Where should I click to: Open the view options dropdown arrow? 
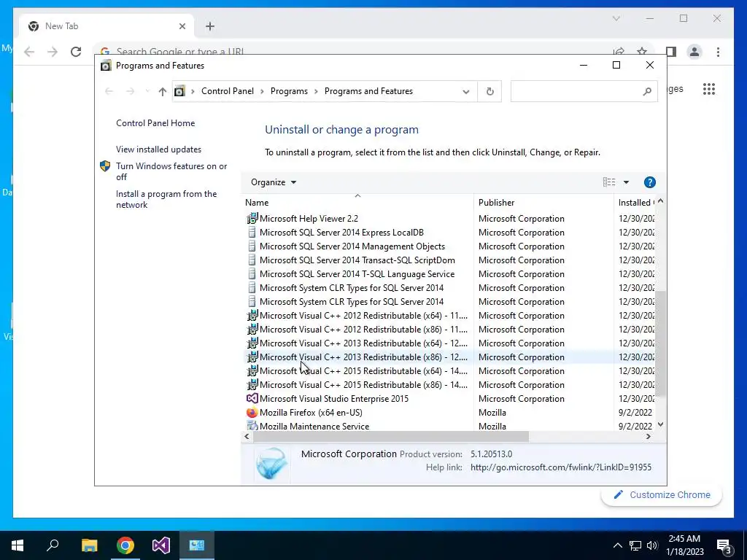[626, 182]
